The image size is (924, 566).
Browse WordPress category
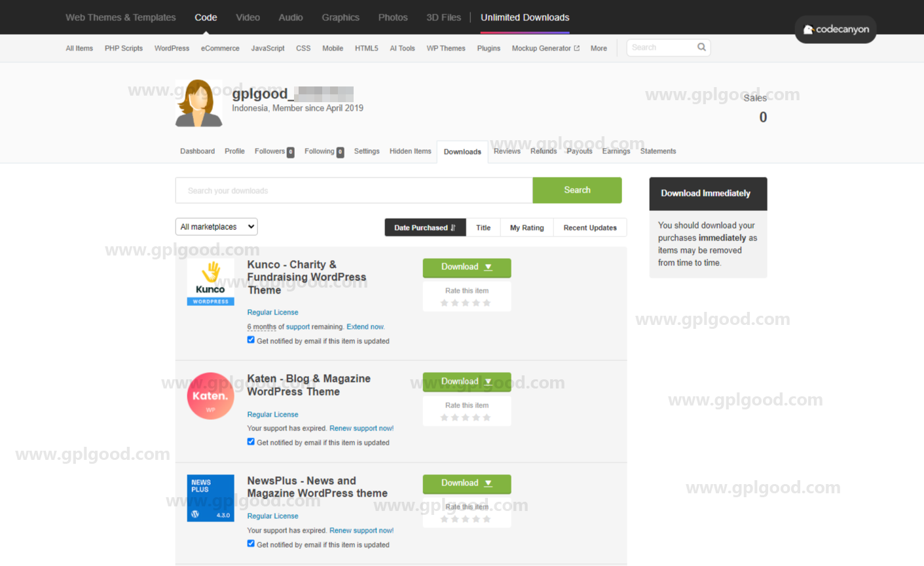click(x=172, y=48)
